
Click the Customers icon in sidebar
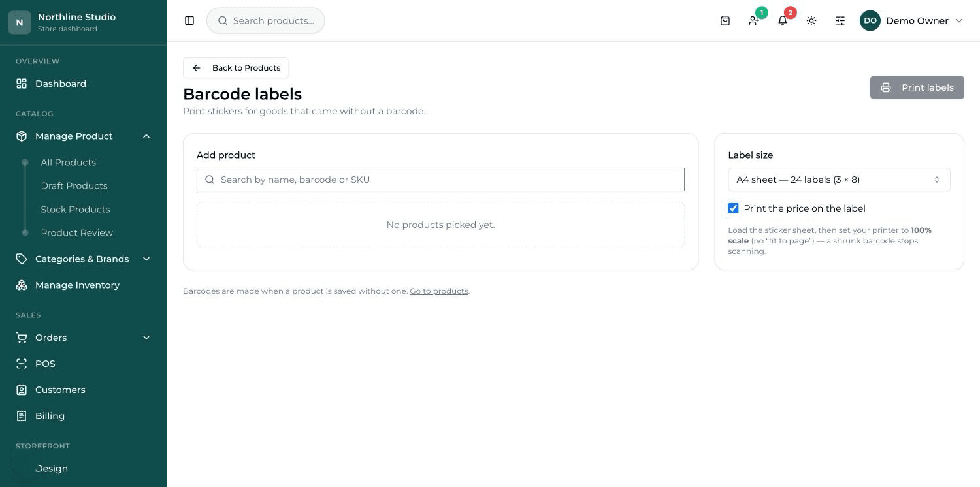(x=22, y=390)
